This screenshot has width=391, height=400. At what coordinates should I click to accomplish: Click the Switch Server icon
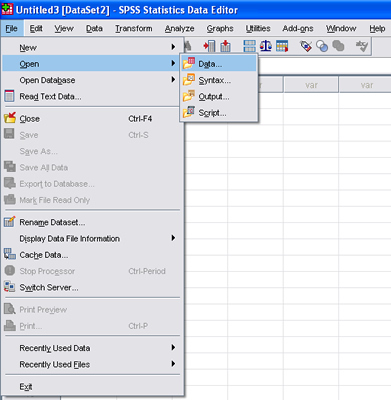9,287
